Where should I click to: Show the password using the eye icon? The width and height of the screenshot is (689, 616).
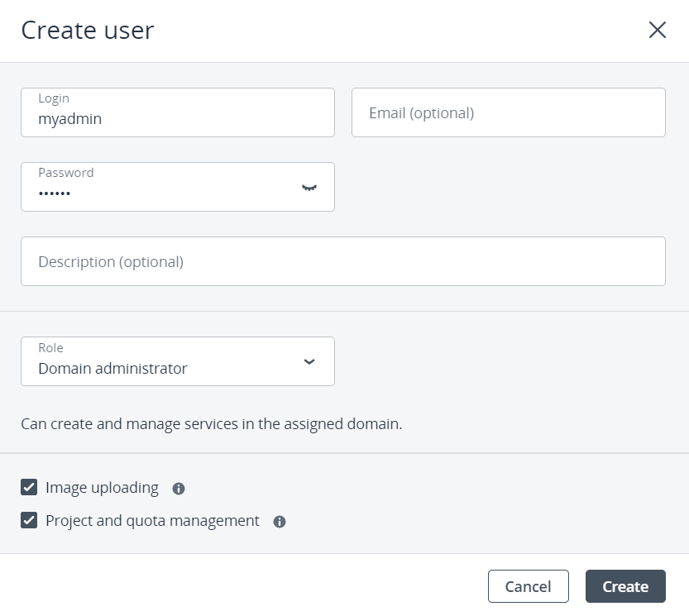pyautogui.click(x=309, y=188)
